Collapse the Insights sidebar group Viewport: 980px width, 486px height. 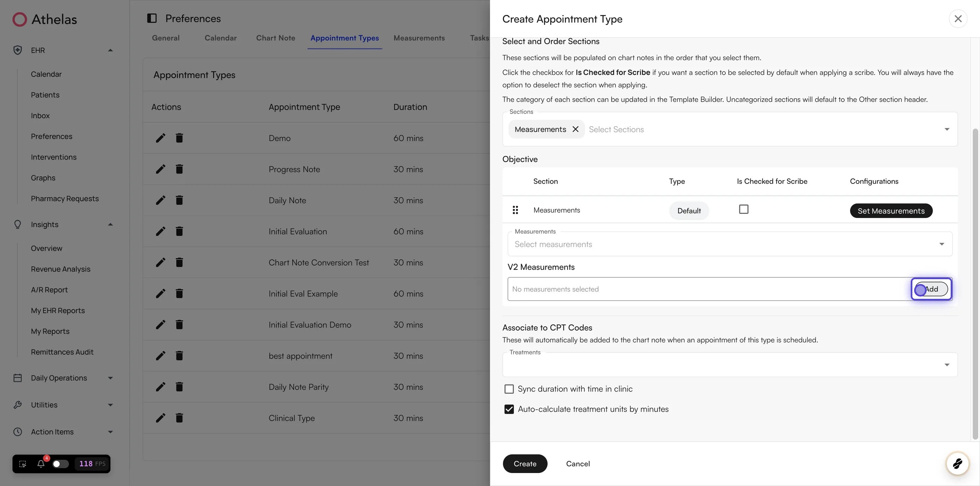[110, 224]
